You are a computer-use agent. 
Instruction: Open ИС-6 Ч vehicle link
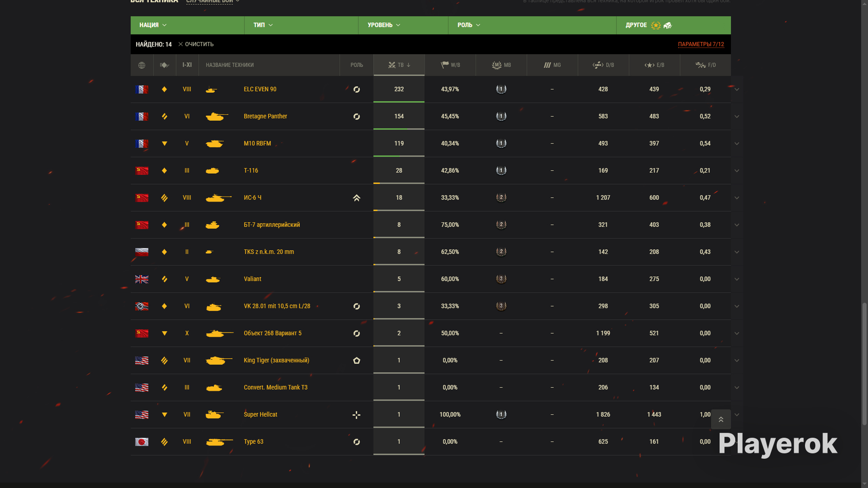click(252, 198)
